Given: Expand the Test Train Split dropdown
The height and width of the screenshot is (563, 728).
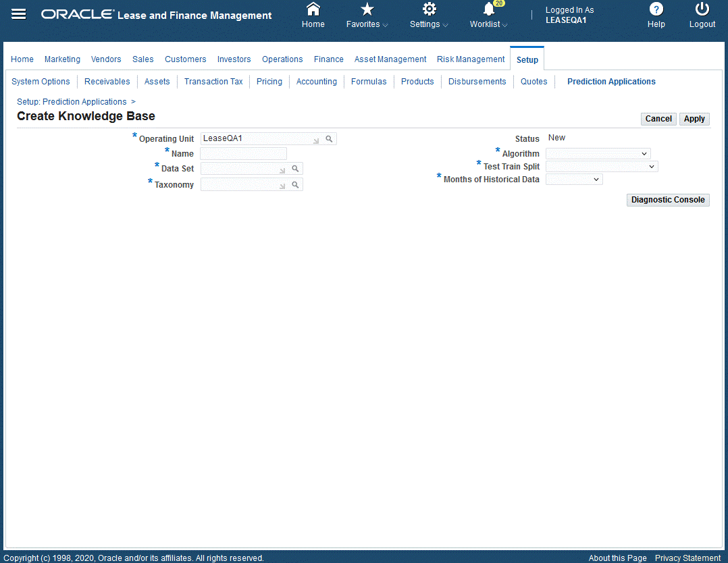Looking at the screenshot, I should point(602,167).
